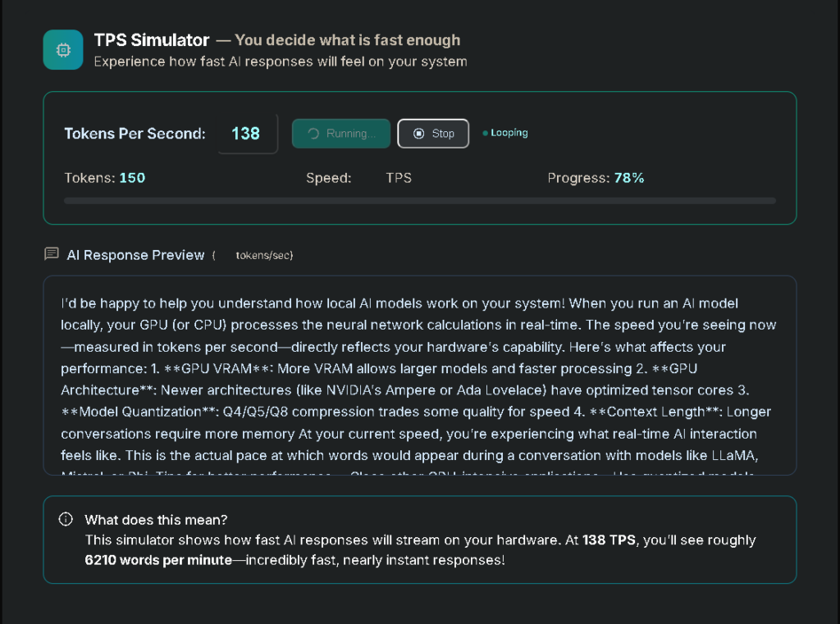Click the Running... button with spinner
Viewport: 840px width, 624px height.
coord(340,134)
